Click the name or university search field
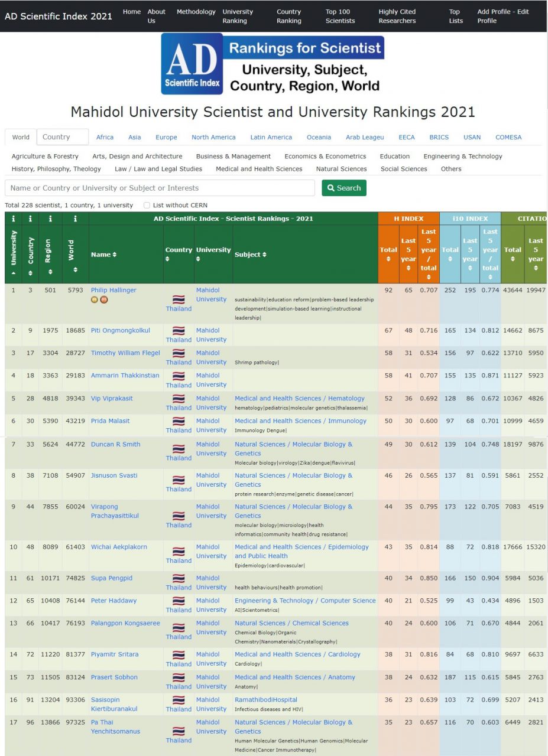 (160, 188)
